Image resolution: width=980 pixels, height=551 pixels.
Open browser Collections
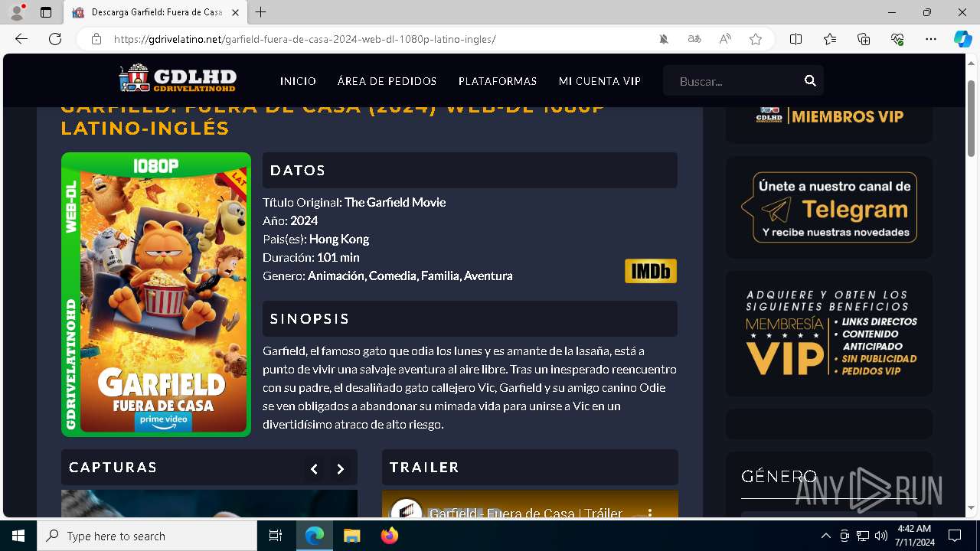tap(864, 39)
